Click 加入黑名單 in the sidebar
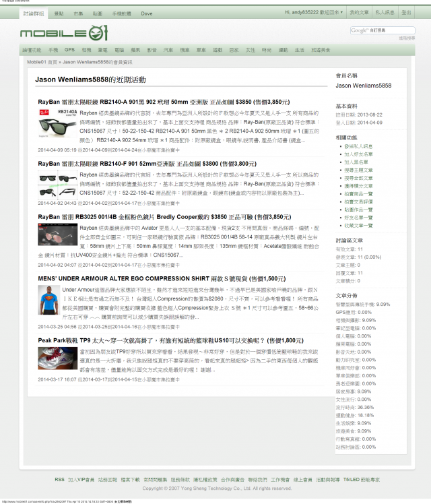Image resolution: width=431 pixels, height=504 pixels. coord(356,162)
